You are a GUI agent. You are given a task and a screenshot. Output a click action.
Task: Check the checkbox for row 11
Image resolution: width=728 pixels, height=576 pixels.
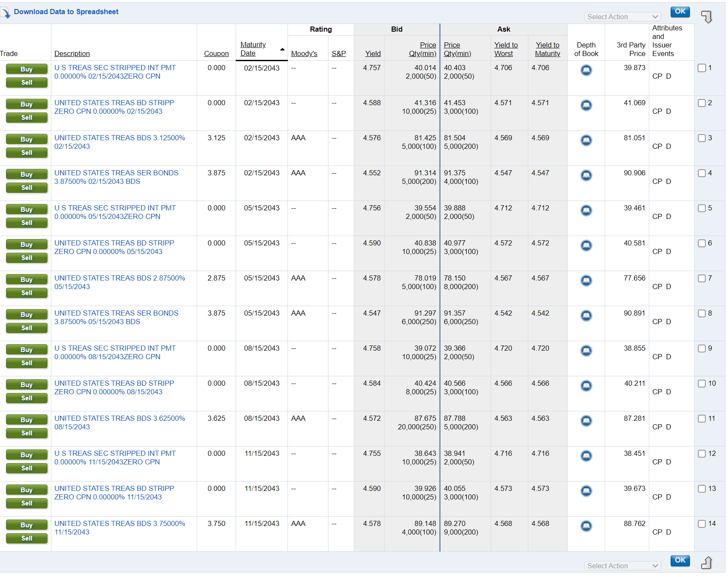(x=702, y=419)
